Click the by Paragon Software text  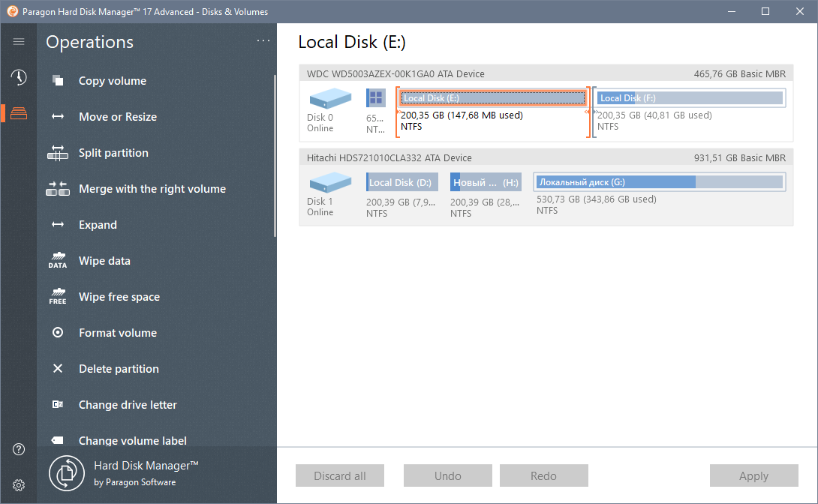click(x=134, y=482)
